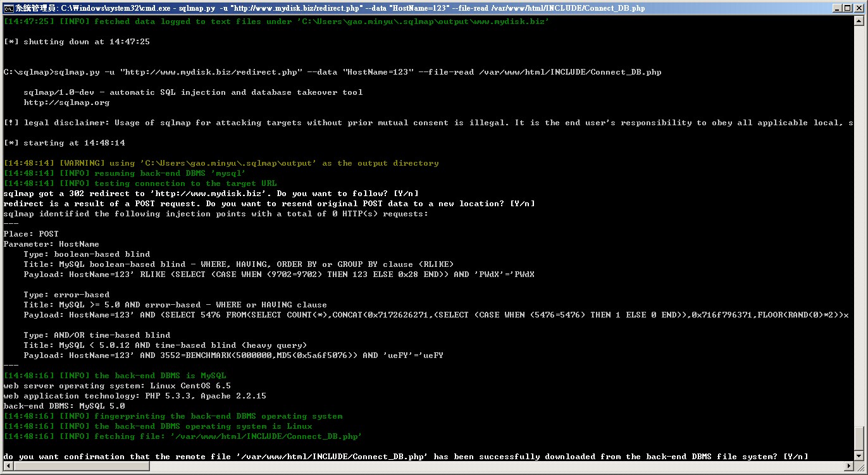The width and height of the screenshot is (868, 475).
Task: Click the sqlmap.py command line at the C:\sqlmap prompt
Action: tap(332, 72)
